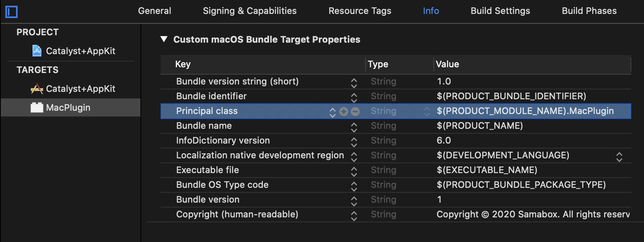The image size is (644, 242).
Task: Open the Resource Tags tab
Action: point(360,11)
